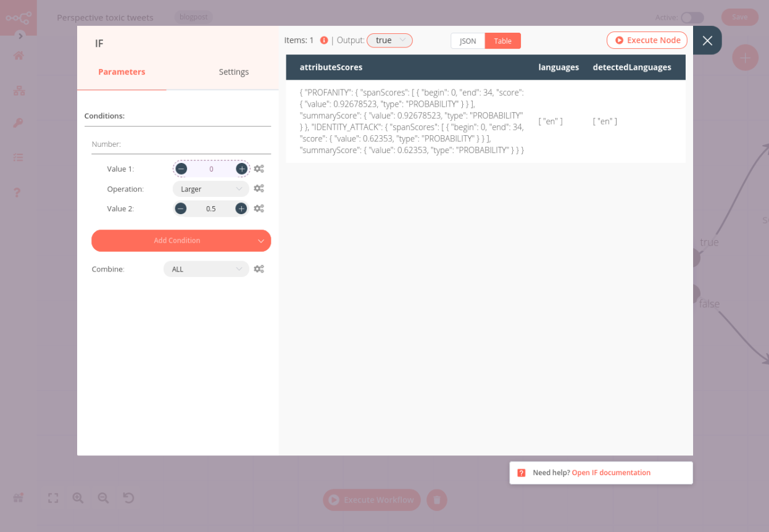Image resolution: width=769 pixels, height=532 pixels.
Task: Edit the Value 1 number field
Action: point(211,168)
